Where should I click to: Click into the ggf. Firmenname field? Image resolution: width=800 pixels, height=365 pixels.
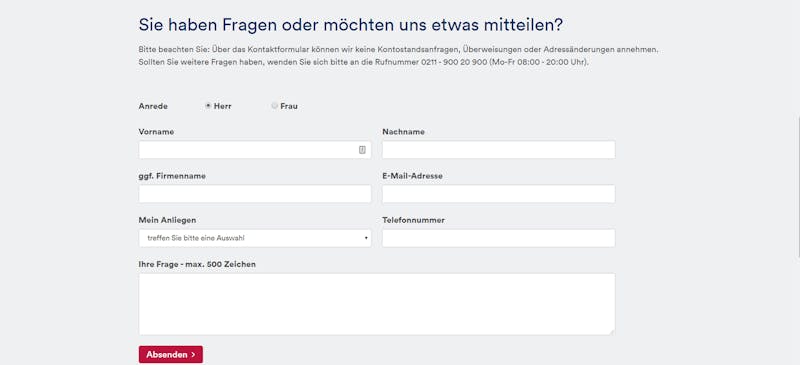point(255,194)
